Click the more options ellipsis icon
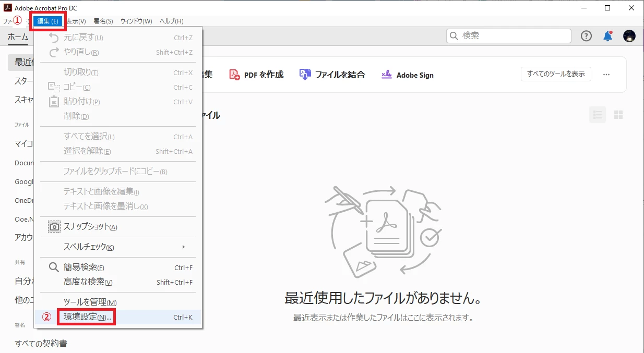 [x=606, y=75]
